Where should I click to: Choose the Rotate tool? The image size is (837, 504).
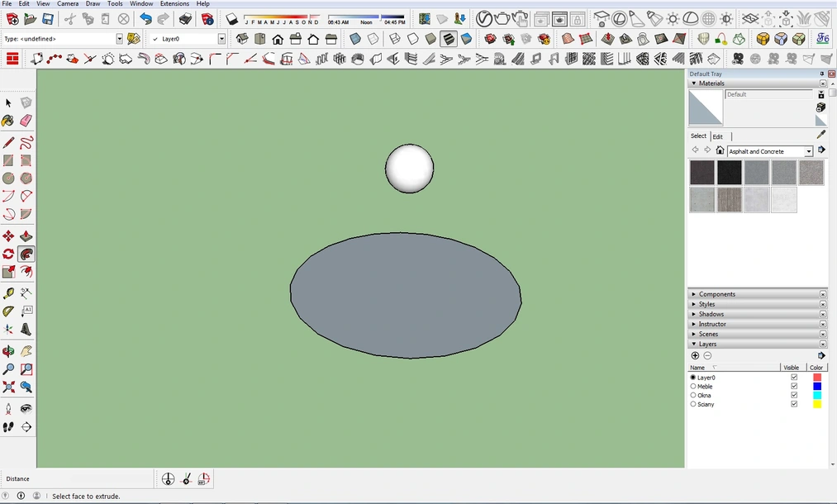(x=8, y=254)
